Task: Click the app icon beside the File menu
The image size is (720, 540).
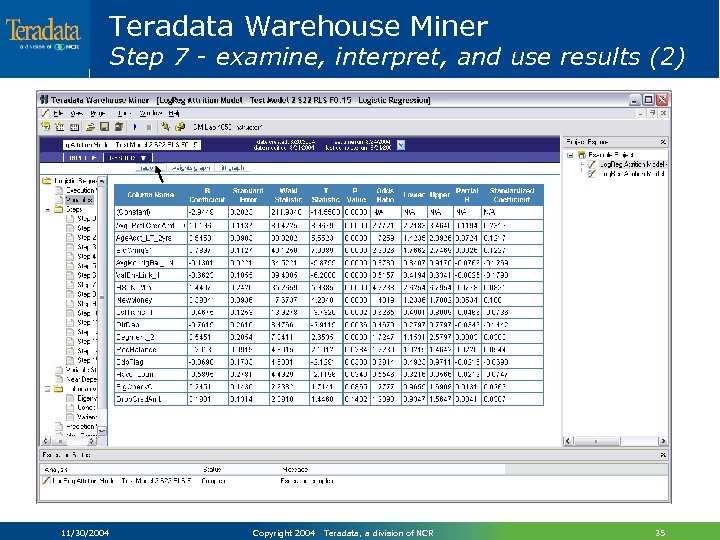Action: 45,113
